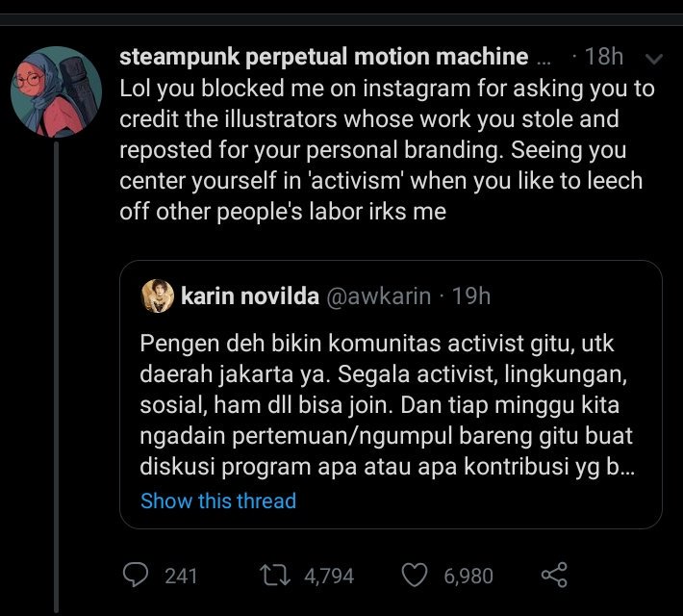Open the 'steampunk perpetual motion machine' display name
Image resolution: width=683 pixels, height=616 pixels.
[x=323, y=57]
